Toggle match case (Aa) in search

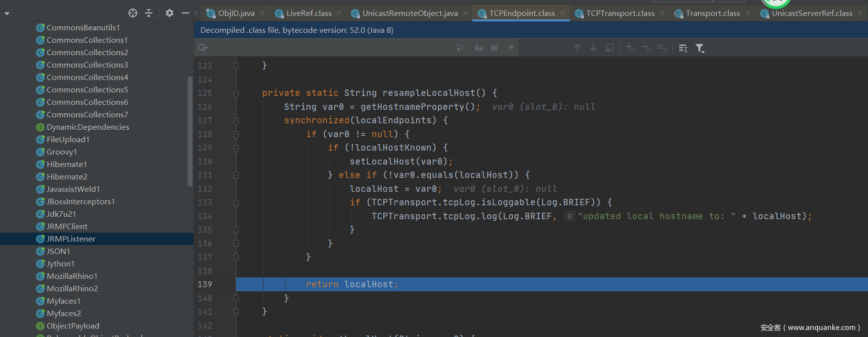point(479,48)
